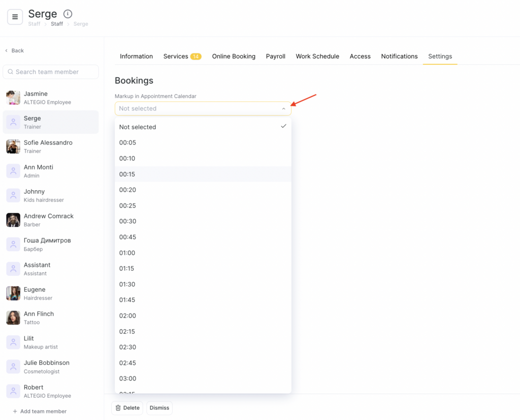Image resolution: width=520 pixels, height=420 pixels.
Task: Click Andrew Comrack's avatar image
Action: (13, 220)
